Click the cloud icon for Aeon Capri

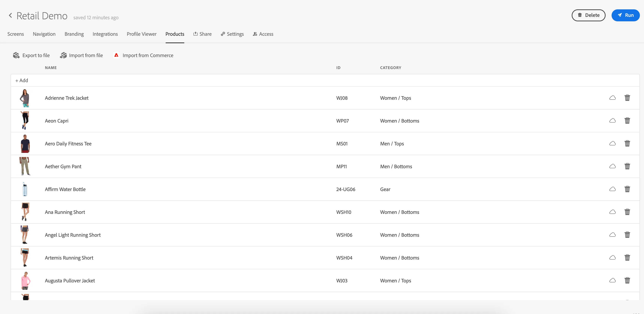[x=613, y=121]
